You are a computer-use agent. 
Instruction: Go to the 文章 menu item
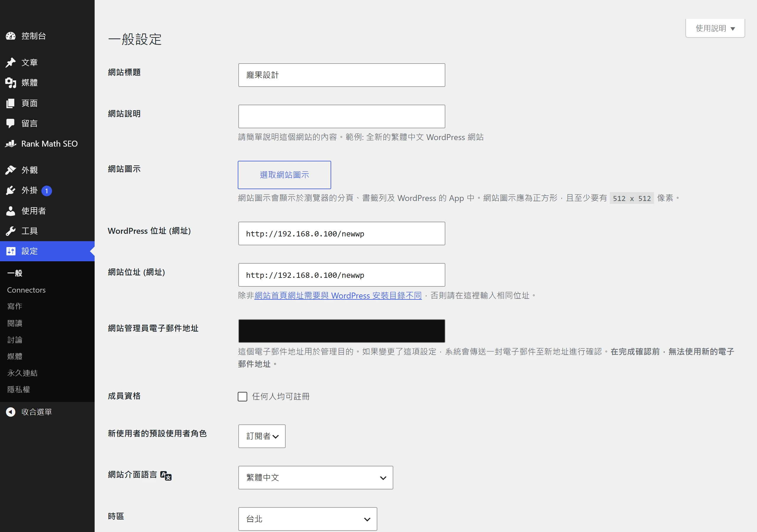pos(47,62)
